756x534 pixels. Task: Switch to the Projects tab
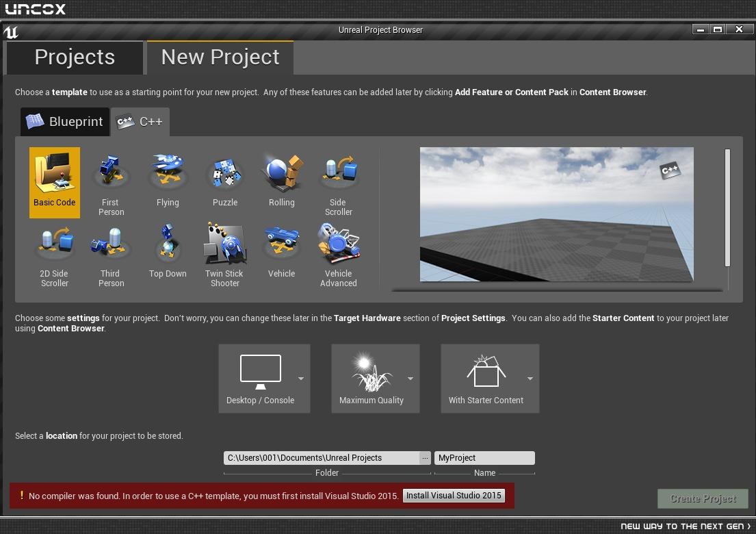pos(75,58)
